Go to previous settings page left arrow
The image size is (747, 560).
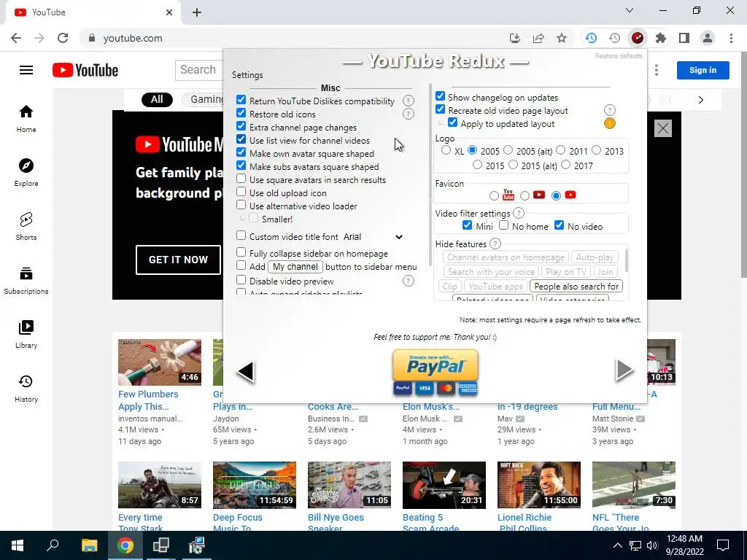coord(247,371)
